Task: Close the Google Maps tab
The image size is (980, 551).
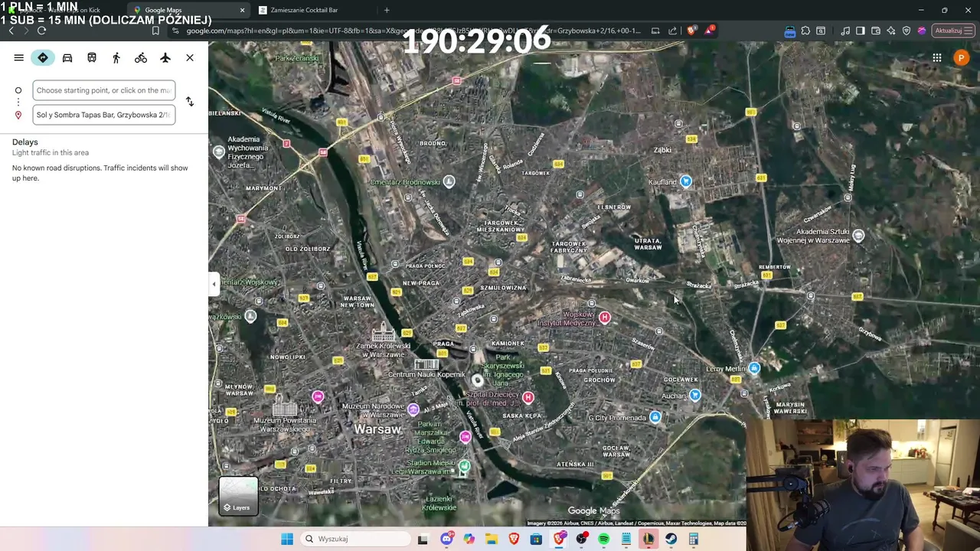Action: 242,10
